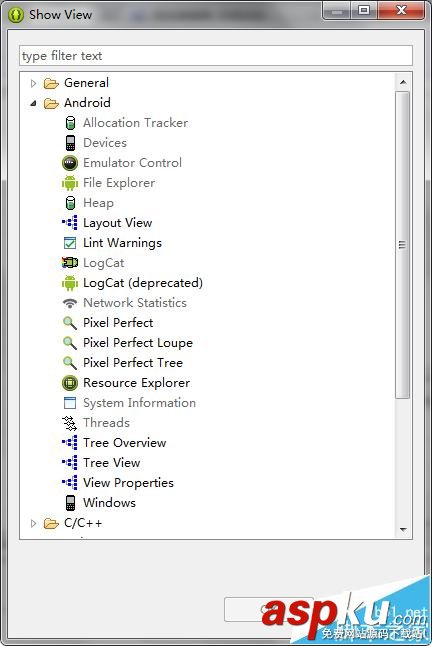Viewport: 432px width, 646px height.
Task: Select the Tree View entry
Action: coord(111,463)
